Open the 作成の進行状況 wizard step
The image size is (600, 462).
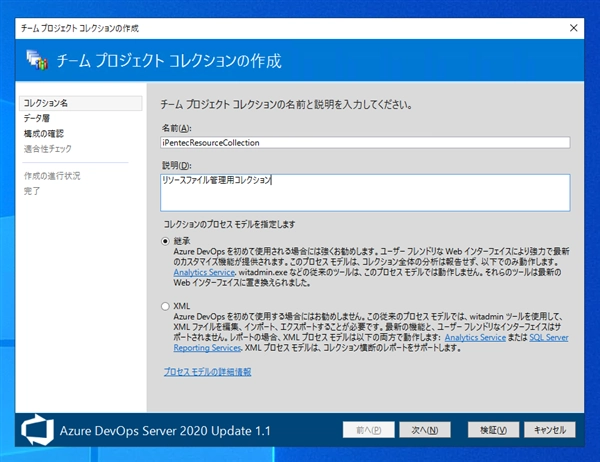click(52, 176)
